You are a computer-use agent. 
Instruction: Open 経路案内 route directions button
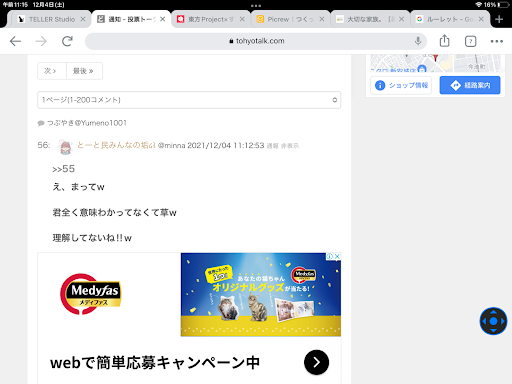click(470, 85)
